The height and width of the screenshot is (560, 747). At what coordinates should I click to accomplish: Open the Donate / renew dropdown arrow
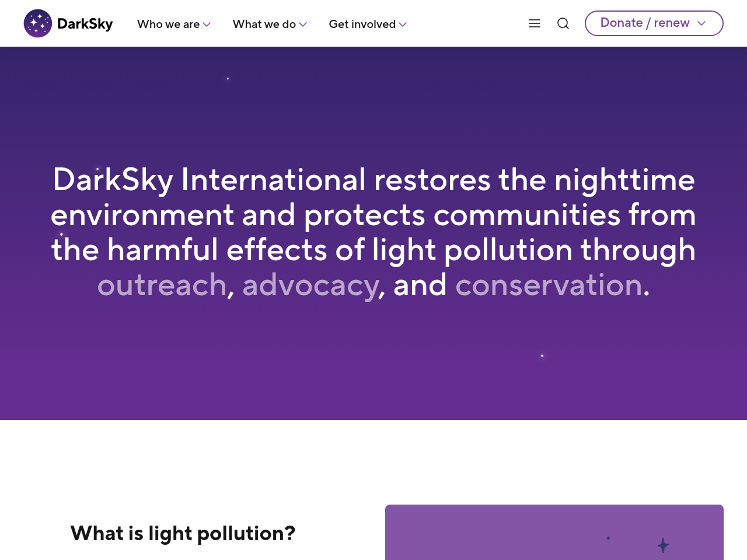pos(701,23)
